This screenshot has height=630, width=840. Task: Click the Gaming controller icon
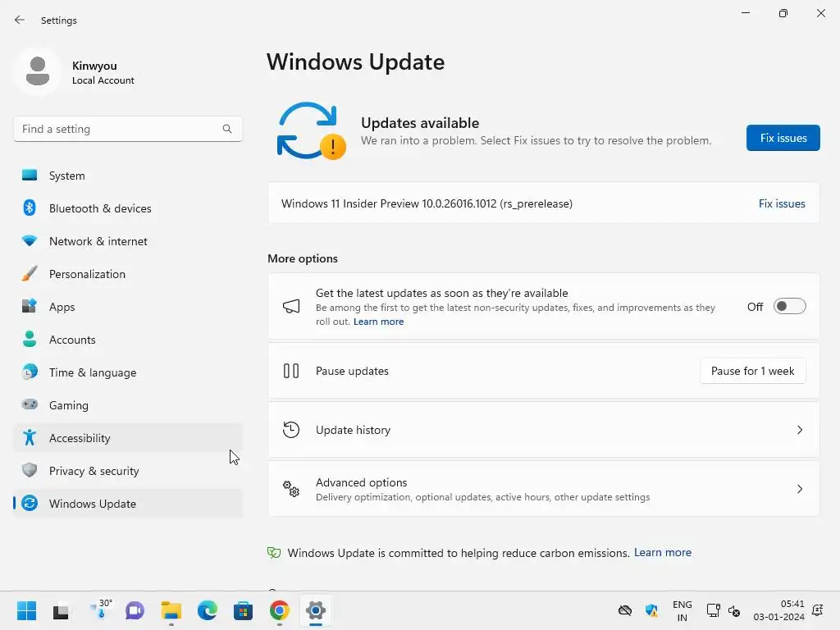30,404
